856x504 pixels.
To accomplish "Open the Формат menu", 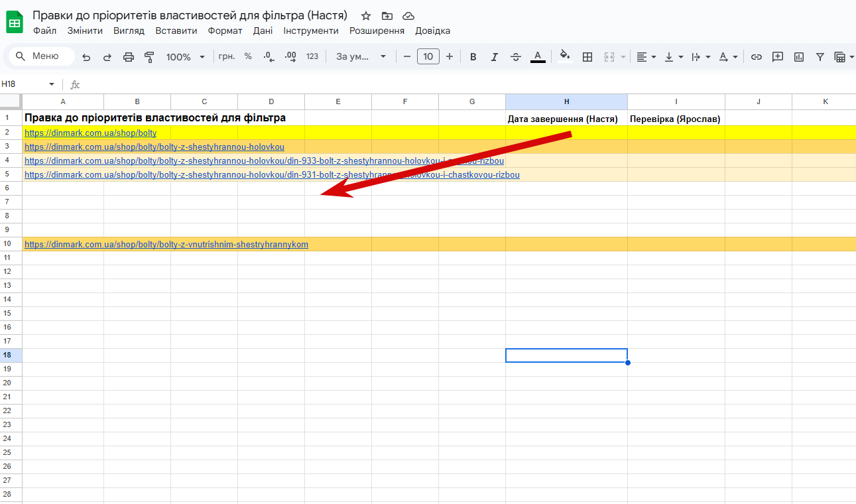I will pyautogui.click(x=225, y=31).
